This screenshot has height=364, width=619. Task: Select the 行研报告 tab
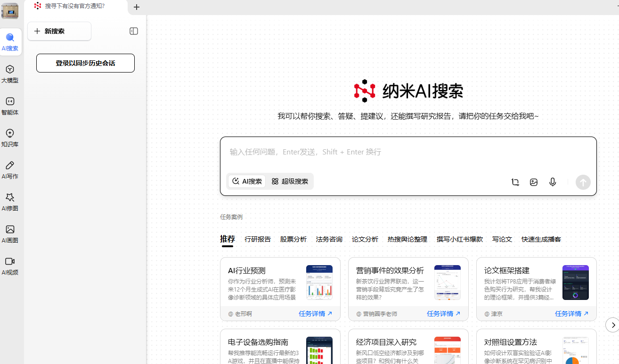pyautogui.click(x=258, y=239)
